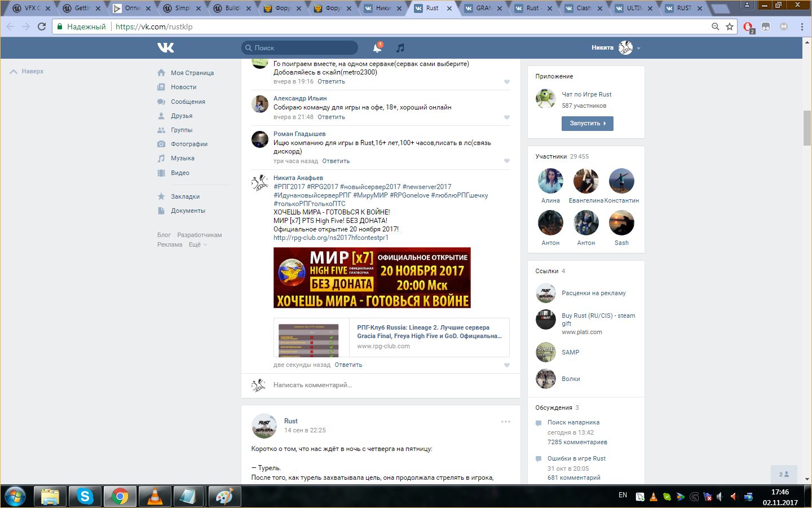Open Алина's member avatar

(550, 181)
